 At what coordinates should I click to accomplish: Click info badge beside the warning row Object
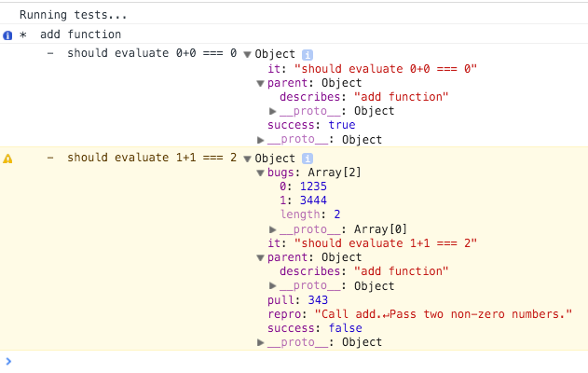[308, 159]
